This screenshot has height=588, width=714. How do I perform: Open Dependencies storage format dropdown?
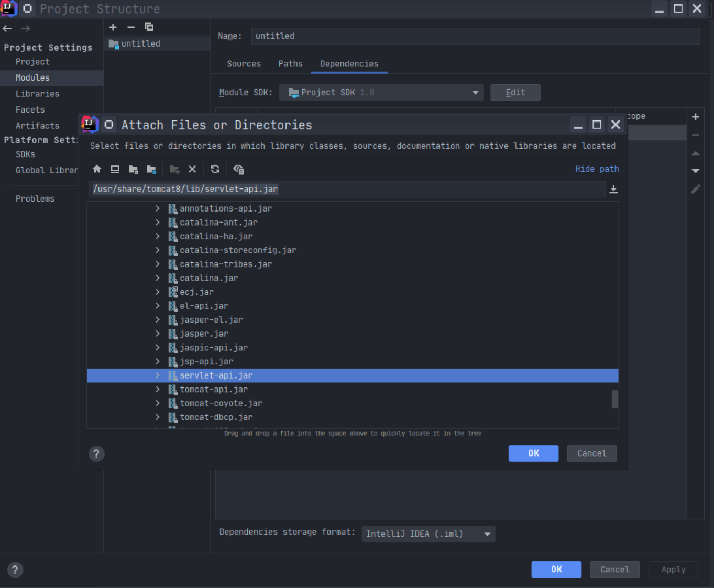[428, 534]
